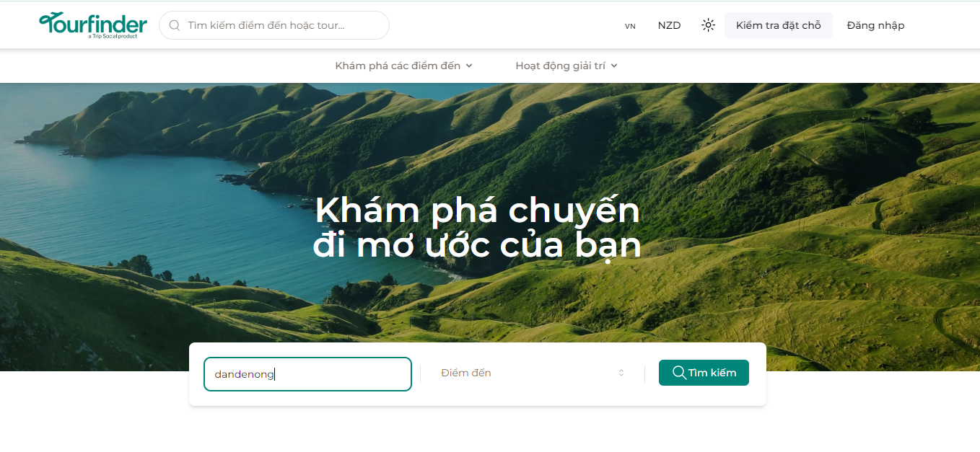Click the green Tìm kiếm search button
The image size is (980, 452).
704,373
